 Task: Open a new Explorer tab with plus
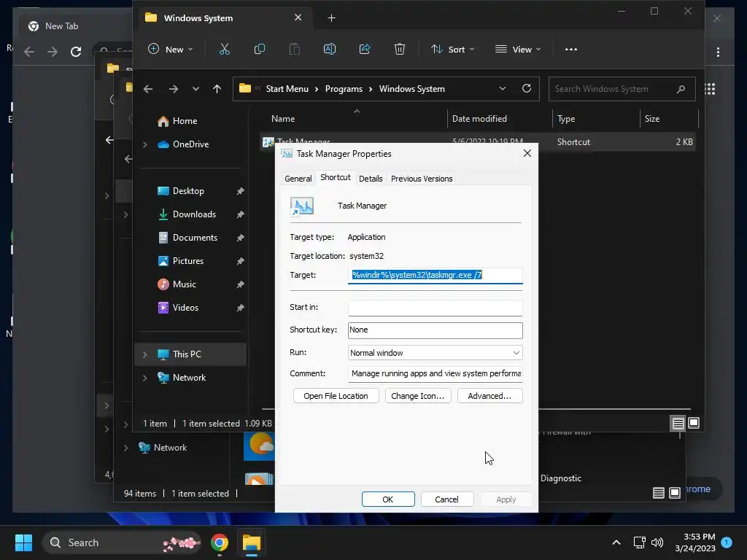(x=332, y=18)
